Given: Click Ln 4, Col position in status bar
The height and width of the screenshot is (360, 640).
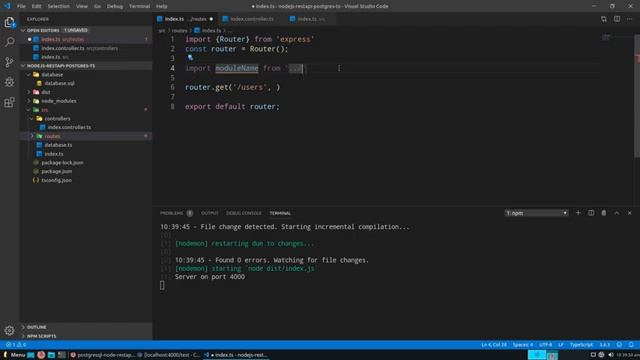Looking at the screenshot, I should tap(494, 345).
